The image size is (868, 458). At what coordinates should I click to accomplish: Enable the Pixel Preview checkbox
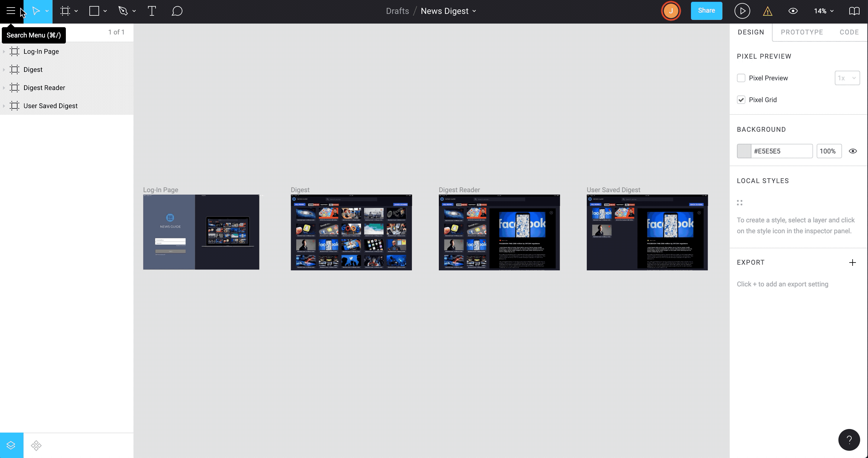(x=741, y=78)
